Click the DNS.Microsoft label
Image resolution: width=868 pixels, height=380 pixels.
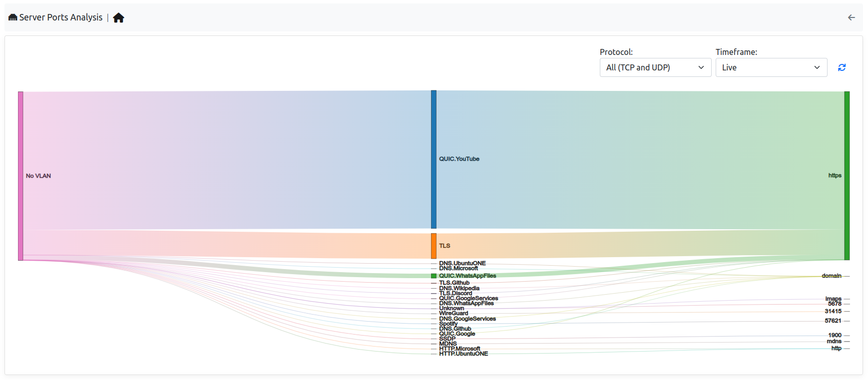point(458,268)
